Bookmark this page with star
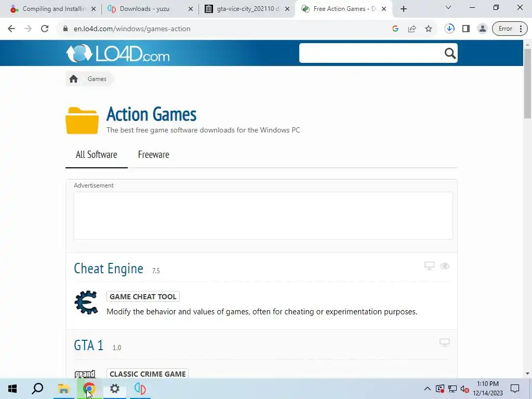Screen dimensions: 532x399 [x=429, y=29]
